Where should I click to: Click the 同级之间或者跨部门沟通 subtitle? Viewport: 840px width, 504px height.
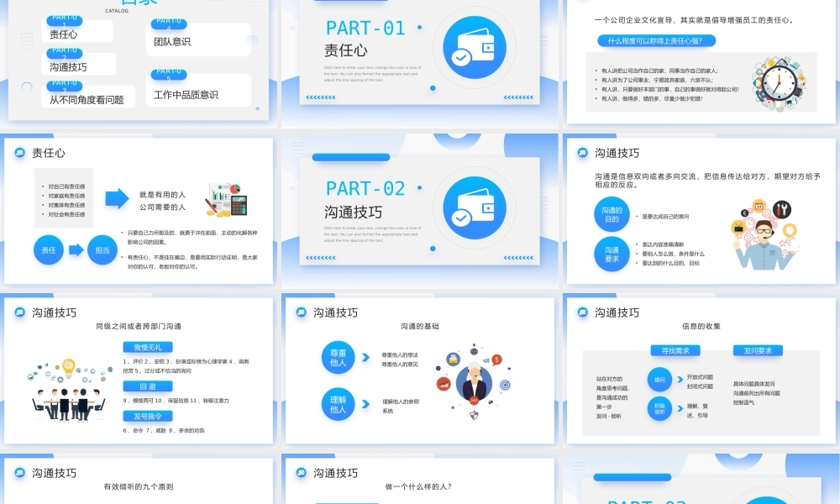coord(139,326)
